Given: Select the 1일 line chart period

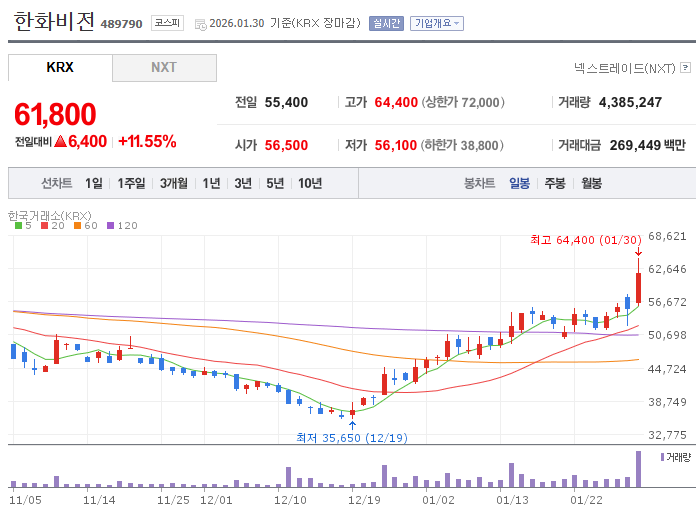Looking at the screenshot, I should click(94, 183).
